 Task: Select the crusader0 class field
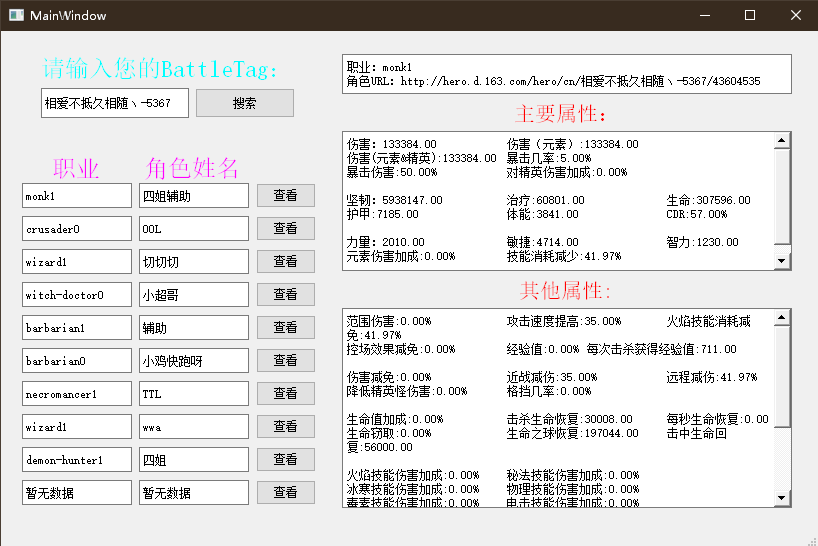[77, 228]
